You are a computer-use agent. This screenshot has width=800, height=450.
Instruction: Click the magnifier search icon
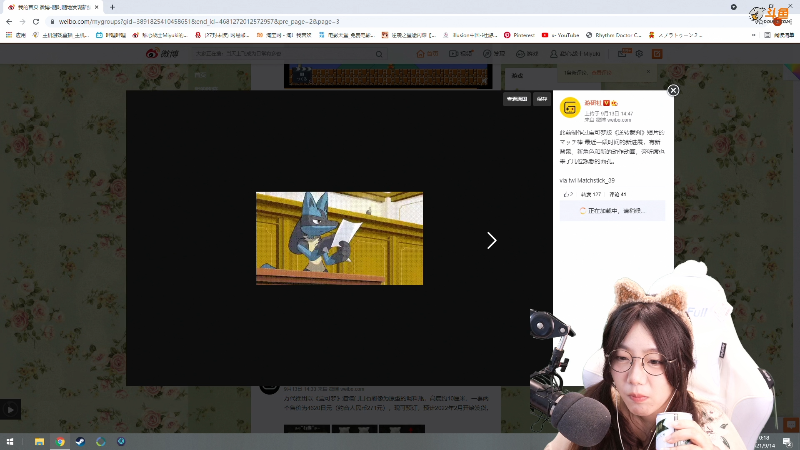pos(379,54)
